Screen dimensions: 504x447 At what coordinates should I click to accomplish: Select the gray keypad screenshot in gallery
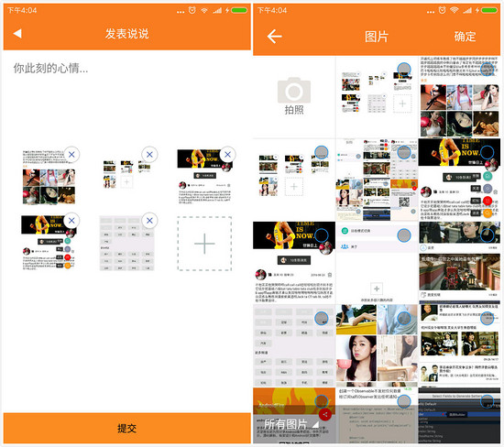click(x=321, y=319)
